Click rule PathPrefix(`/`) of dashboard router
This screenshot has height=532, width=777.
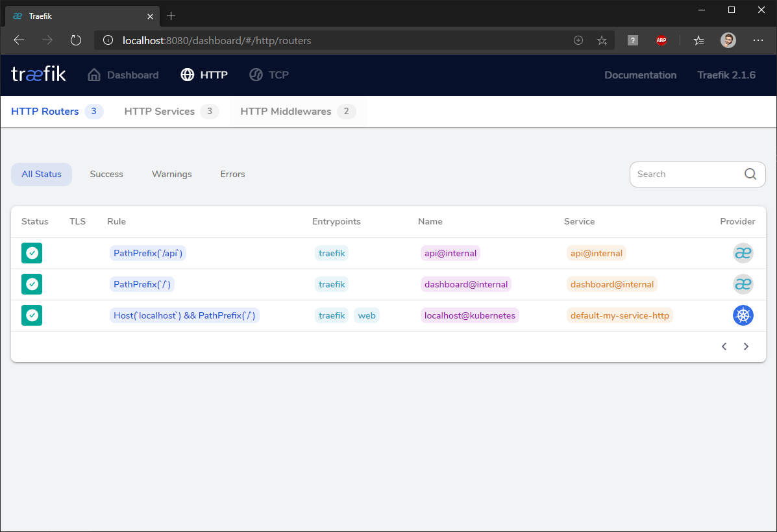(x=142, y=284)
